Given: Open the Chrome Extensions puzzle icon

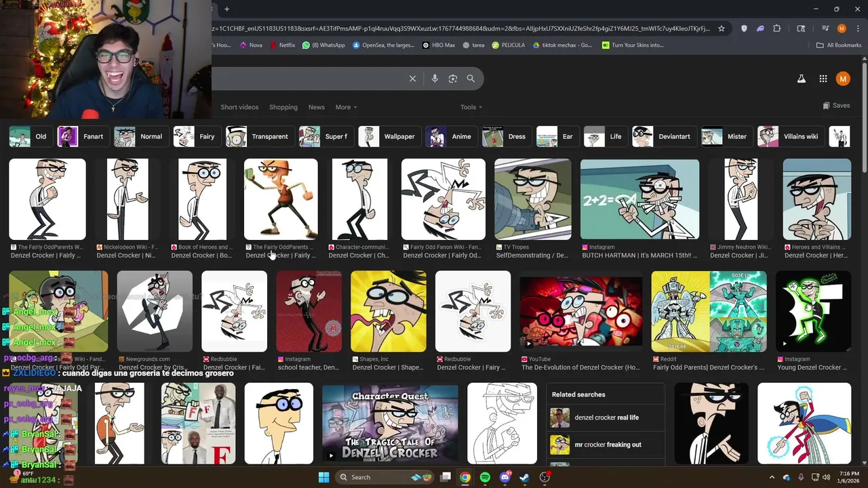Looking at the screenshot, I should tap(777, 28).
